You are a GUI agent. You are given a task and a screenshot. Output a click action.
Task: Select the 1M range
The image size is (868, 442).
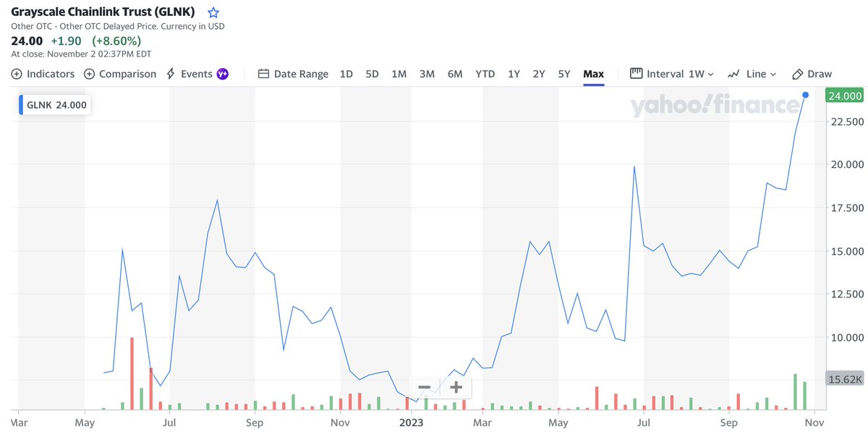coord(399,74)
